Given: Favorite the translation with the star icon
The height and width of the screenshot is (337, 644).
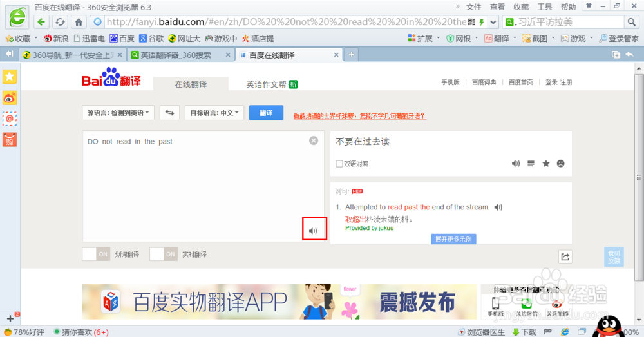Looking at the screenshot, I should point(546,164).
